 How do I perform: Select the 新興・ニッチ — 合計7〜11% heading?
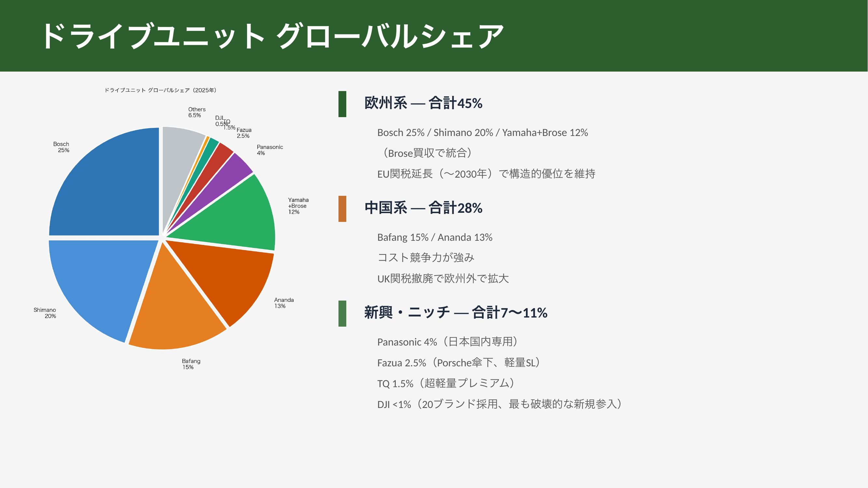point(456,313)
